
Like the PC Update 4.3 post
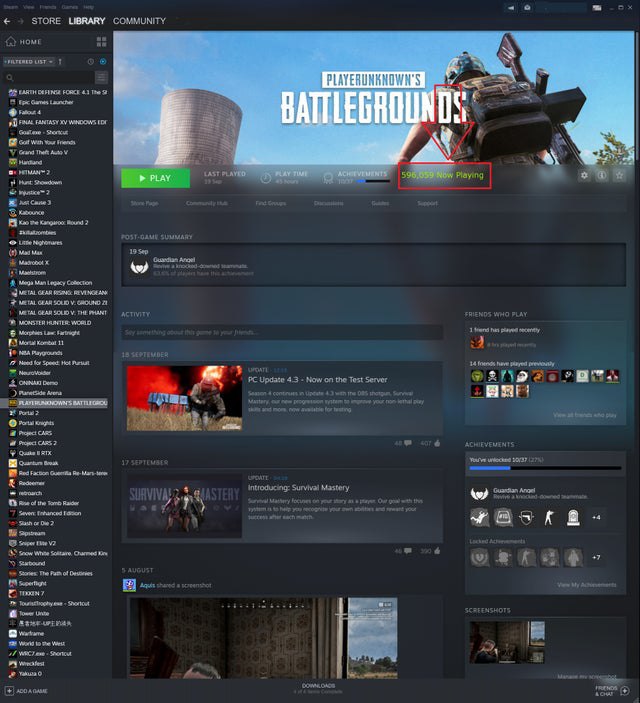(437, 443)
